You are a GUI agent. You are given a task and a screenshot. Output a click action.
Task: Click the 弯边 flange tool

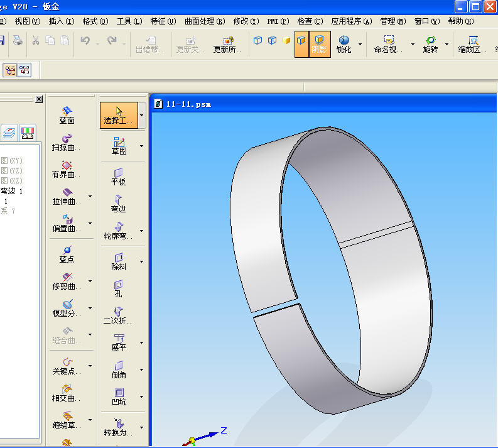click(119, 204)
